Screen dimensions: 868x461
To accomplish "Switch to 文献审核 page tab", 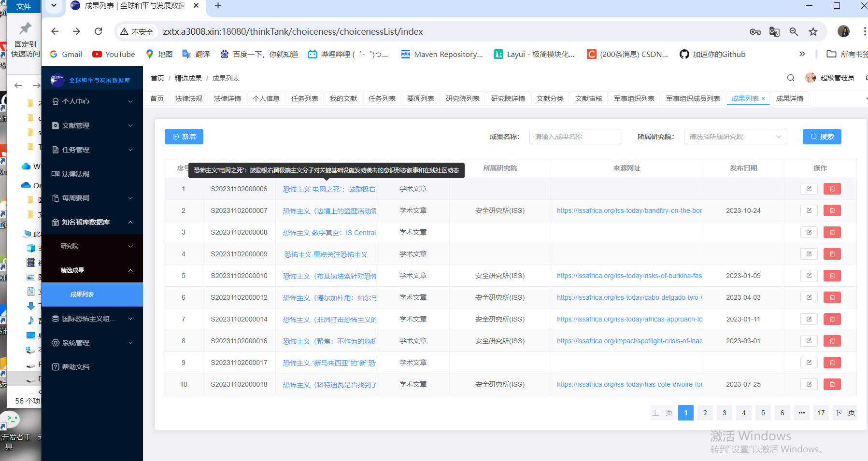I will [589, 98].
